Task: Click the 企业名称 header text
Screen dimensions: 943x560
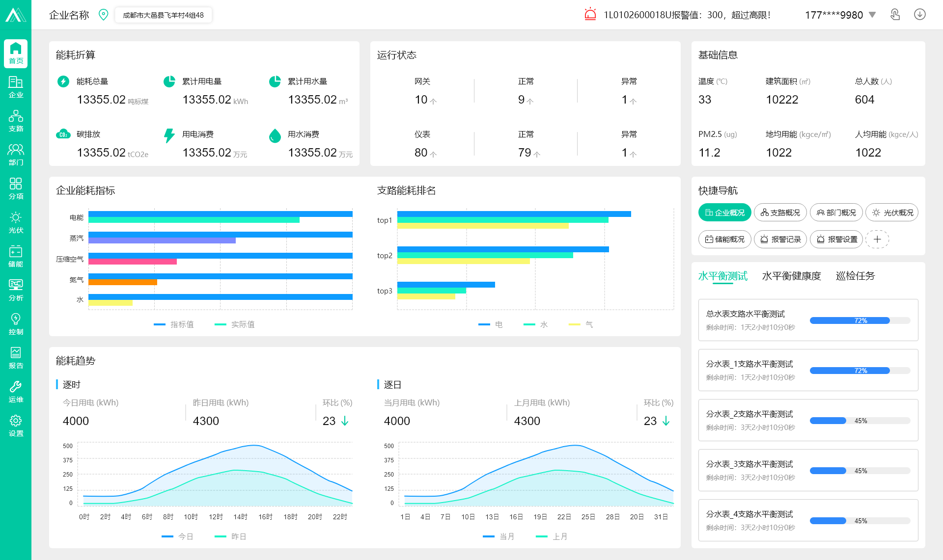Action: tap(69, 15)
